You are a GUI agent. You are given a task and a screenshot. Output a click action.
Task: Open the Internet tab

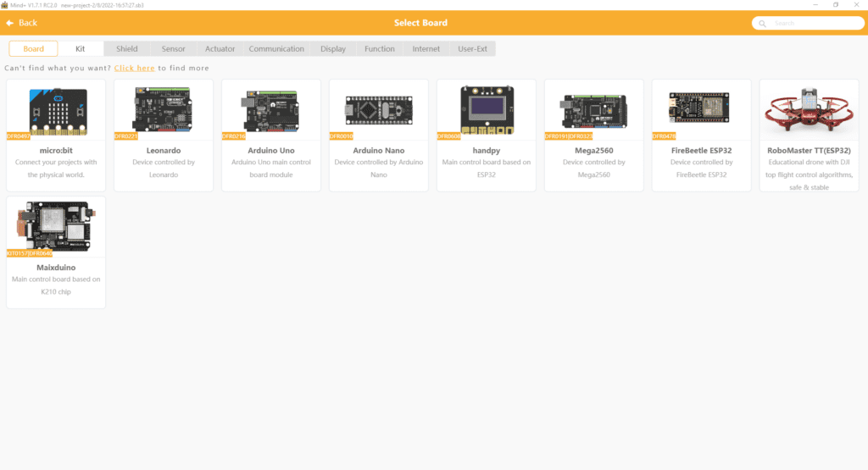[x=426, y=48]
